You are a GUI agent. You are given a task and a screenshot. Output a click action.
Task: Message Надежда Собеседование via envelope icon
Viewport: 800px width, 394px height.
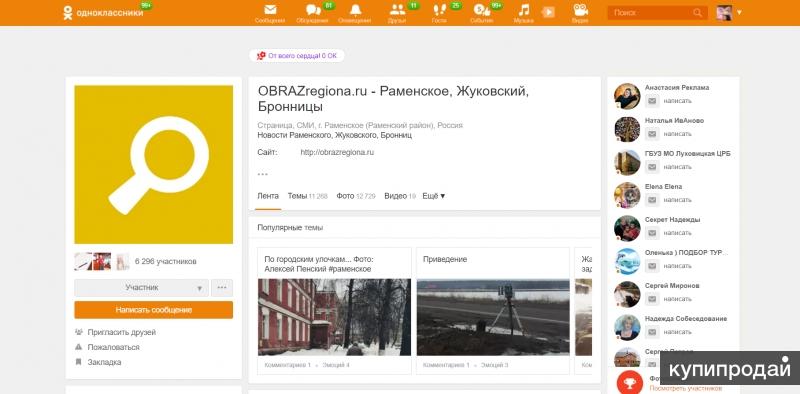pos(652,332)
